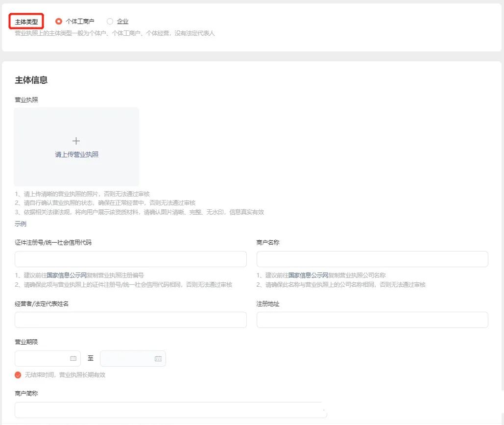Image resolution: width=504 pixels, height=425 pixels.
Task: Select the 企业 radio option
Action: coord(110,21)
